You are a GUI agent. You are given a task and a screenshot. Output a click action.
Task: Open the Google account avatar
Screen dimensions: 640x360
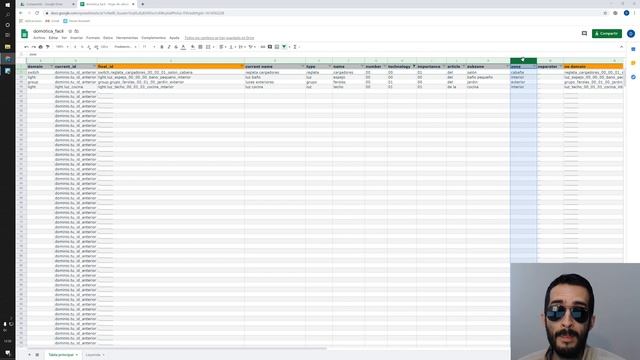point(631,33)
